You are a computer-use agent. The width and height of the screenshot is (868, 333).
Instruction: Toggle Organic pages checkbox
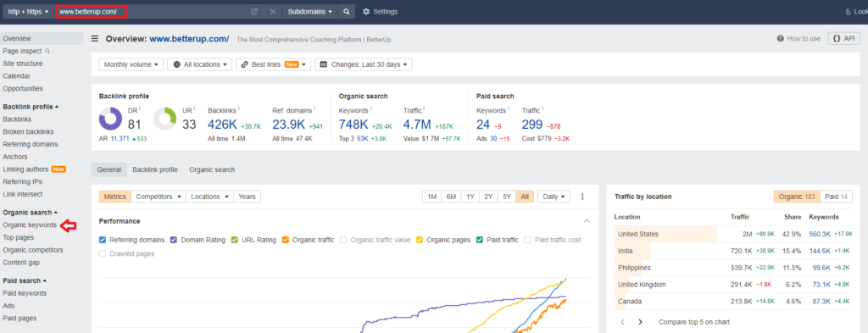[420, 240]
